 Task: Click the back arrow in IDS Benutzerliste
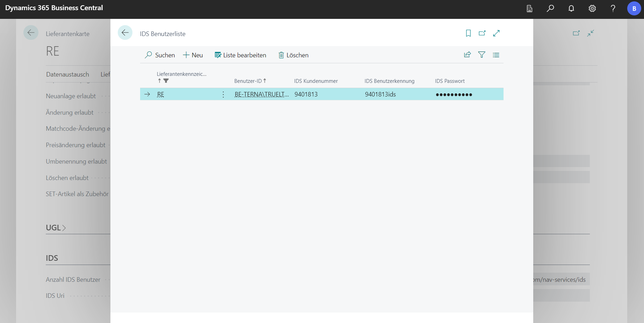click(x=125, y=33)
